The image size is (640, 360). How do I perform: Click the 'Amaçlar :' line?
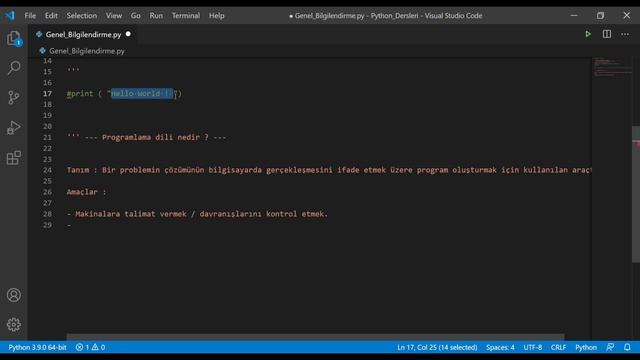[x=87, y=192]
